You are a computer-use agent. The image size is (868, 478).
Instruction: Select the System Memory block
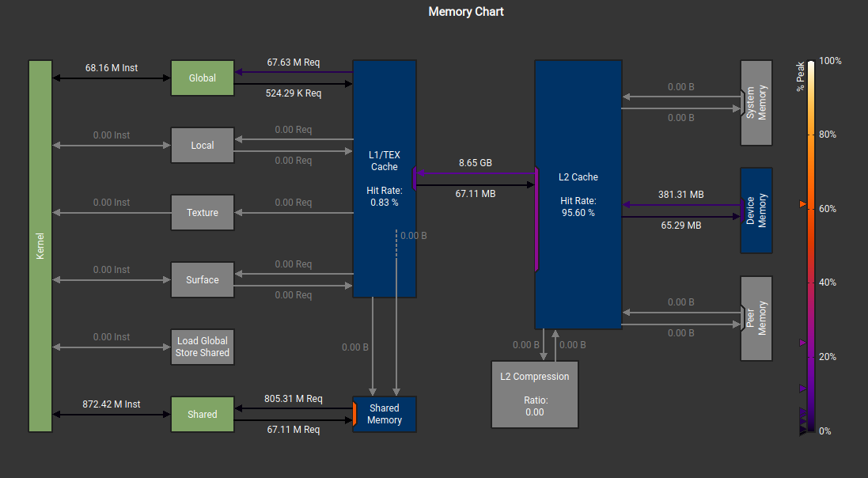tap(756, 103)
